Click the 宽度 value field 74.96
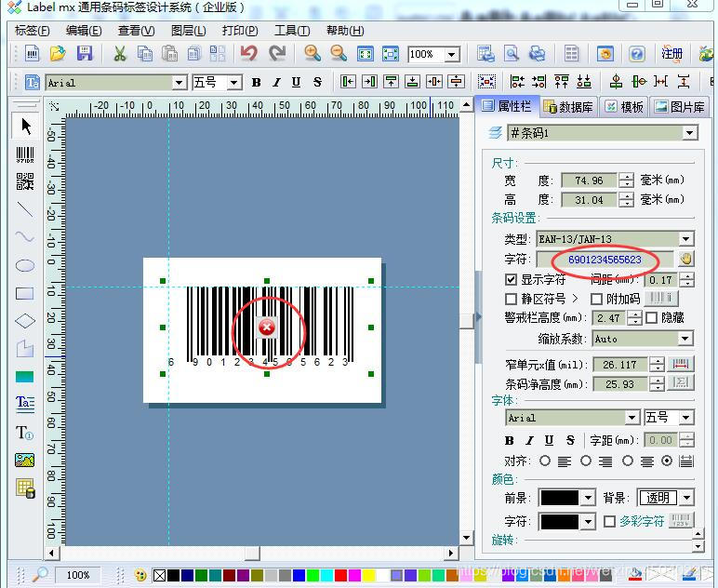 coord(589,180)
